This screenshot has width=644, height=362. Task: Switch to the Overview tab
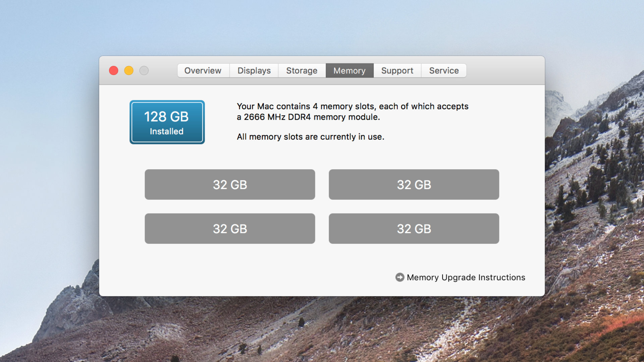(x=203, y=71)
